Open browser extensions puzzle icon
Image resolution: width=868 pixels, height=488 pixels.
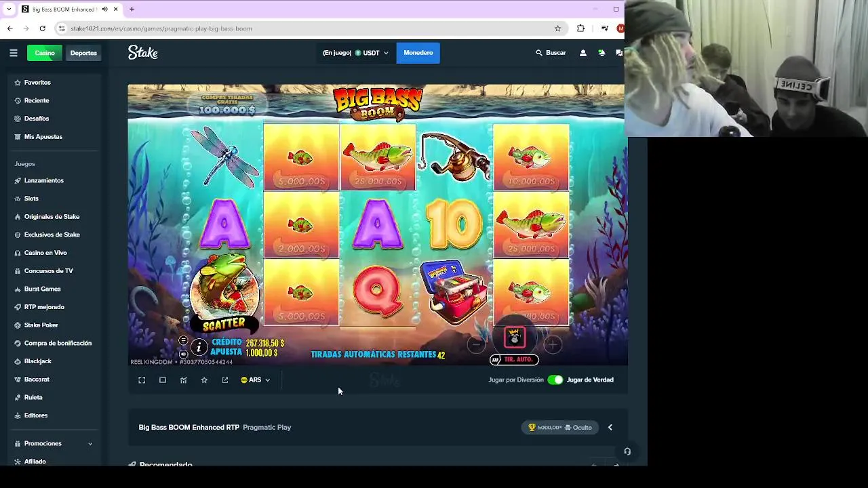pos(580,28)
